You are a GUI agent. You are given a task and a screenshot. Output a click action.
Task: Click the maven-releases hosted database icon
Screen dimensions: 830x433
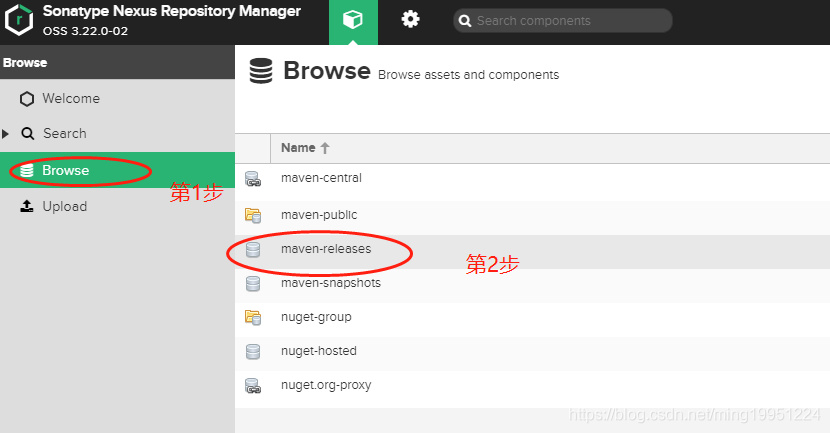(x=253, y=249)
